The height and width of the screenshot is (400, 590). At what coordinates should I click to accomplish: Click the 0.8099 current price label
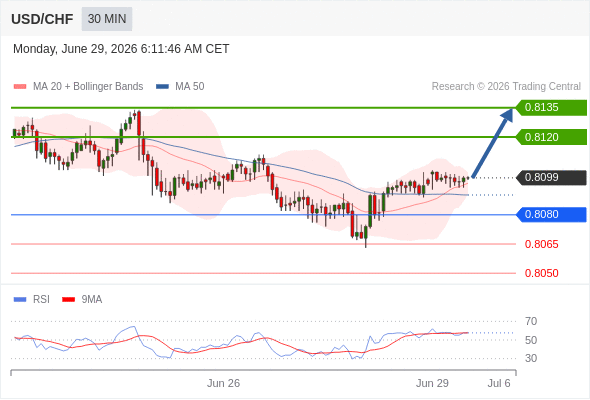(551, 177)
